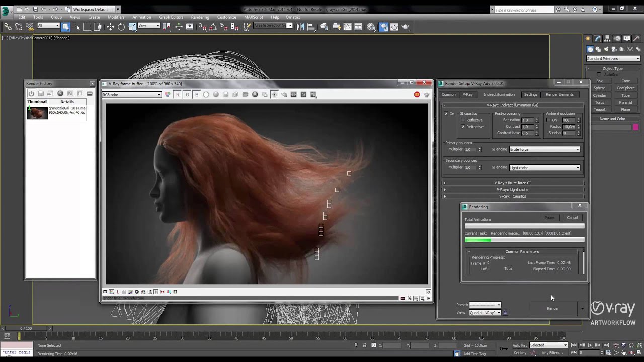
Task: Click the Mirror tool in main toolbar
Action: click(x=300, y=27)
